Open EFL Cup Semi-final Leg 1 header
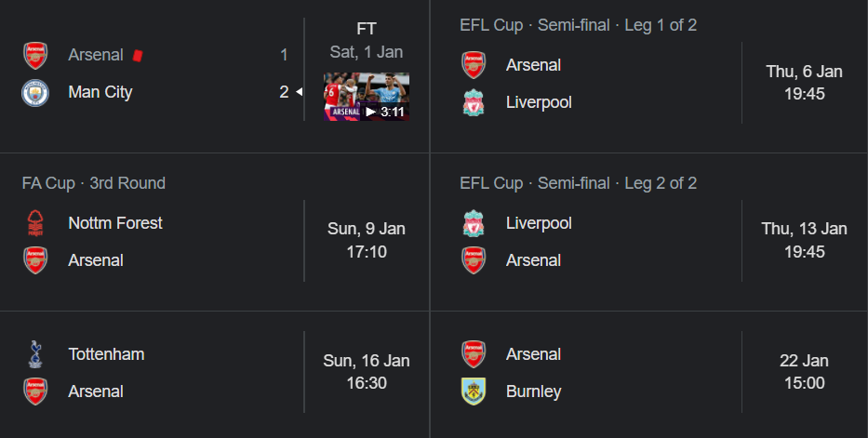 [x=578, y=25]
